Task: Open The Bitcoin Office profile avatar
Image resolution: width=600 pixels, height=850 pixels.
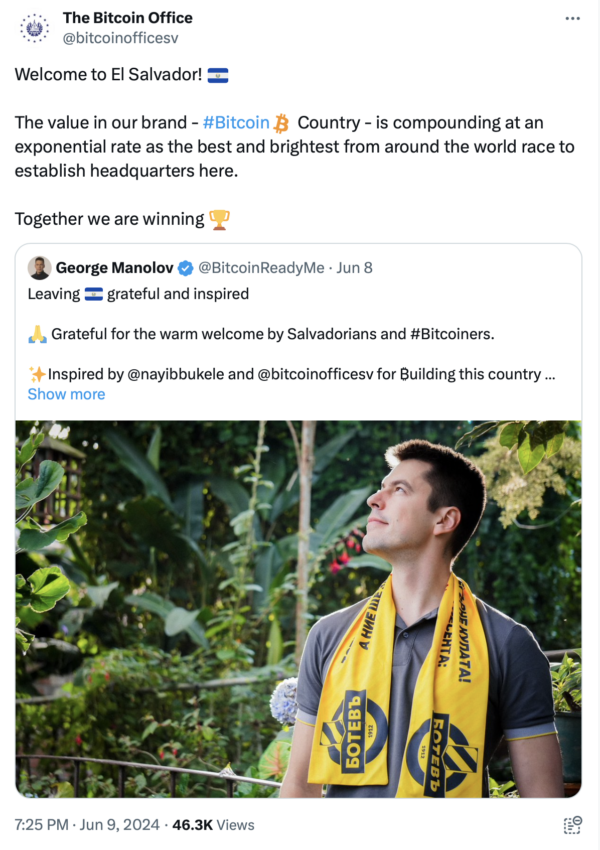Action: pos(33,27)
